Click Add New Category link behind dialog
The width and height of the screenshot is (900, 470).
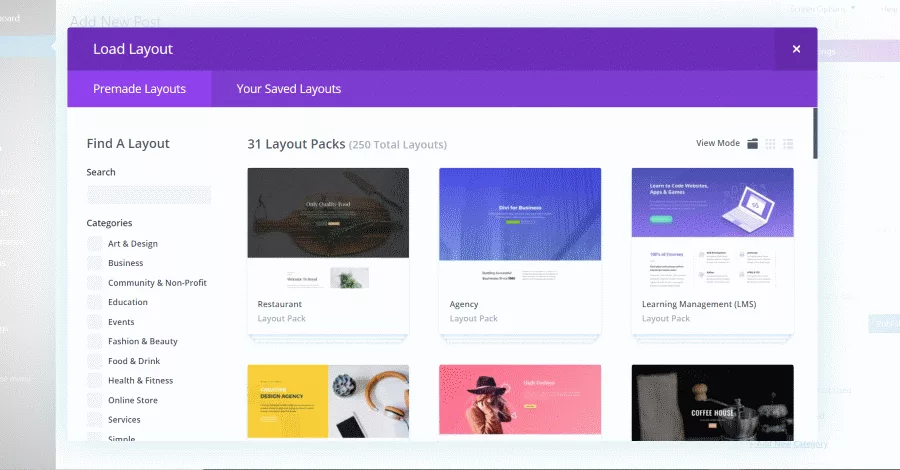(789, 444)
